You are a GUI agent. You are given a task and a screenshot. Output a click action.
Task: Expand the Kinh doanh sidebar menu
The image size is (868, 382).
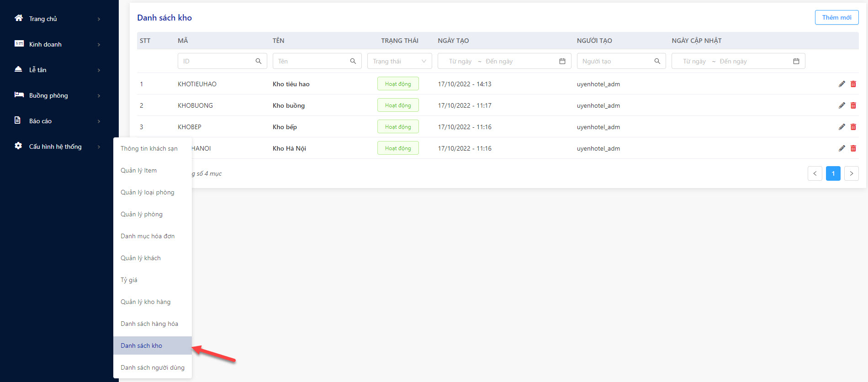pyautogui.click(x=57, y=44)
